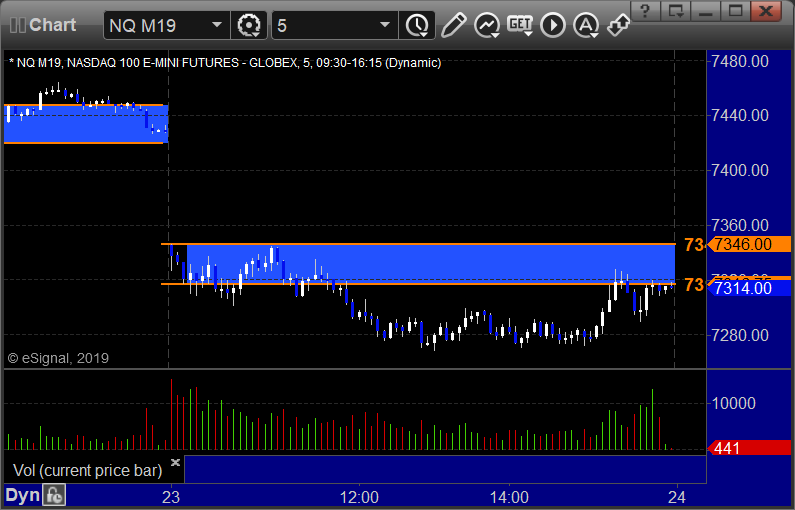Click the 7480.00 price axis label
Viewport: 795px width, 510px height.
point(740,61)
